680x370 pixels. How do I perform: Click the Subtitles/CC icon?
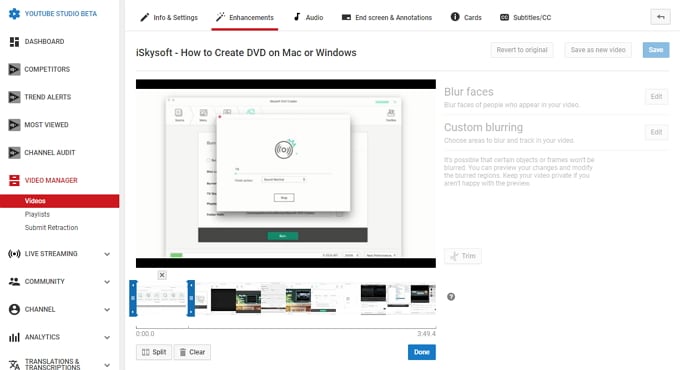(504, 17)
